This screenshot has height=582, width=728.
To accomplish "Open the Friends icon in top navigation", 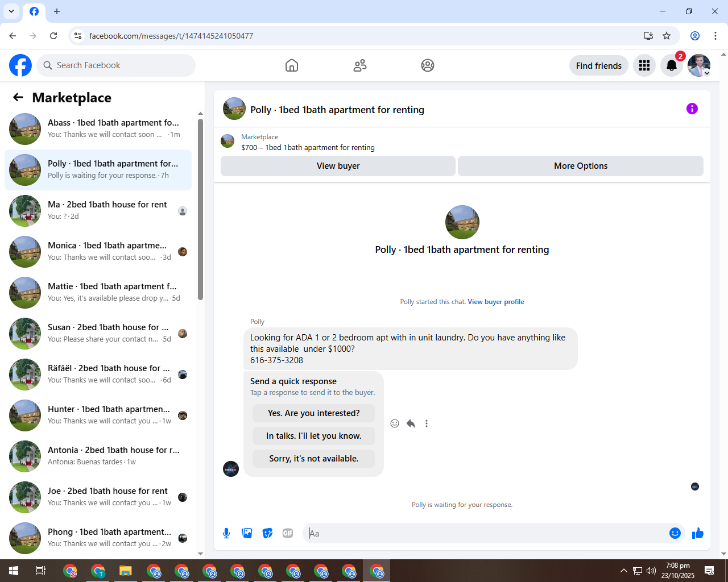I will (x=360, y=65).
